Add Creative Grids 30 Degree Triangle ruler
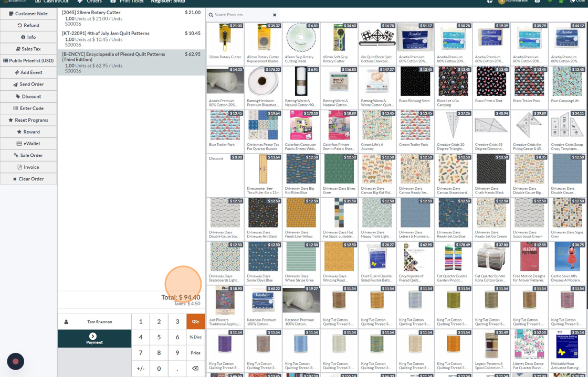This screenshot has width=588, height=377. click(x=453, y=132)
